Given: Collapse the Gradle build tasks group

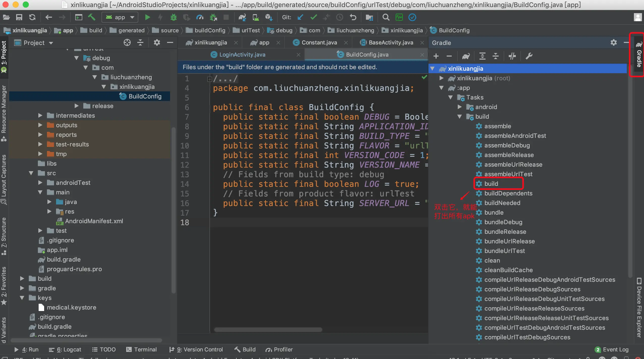Looking at the screenshot, I should point(460,117).
